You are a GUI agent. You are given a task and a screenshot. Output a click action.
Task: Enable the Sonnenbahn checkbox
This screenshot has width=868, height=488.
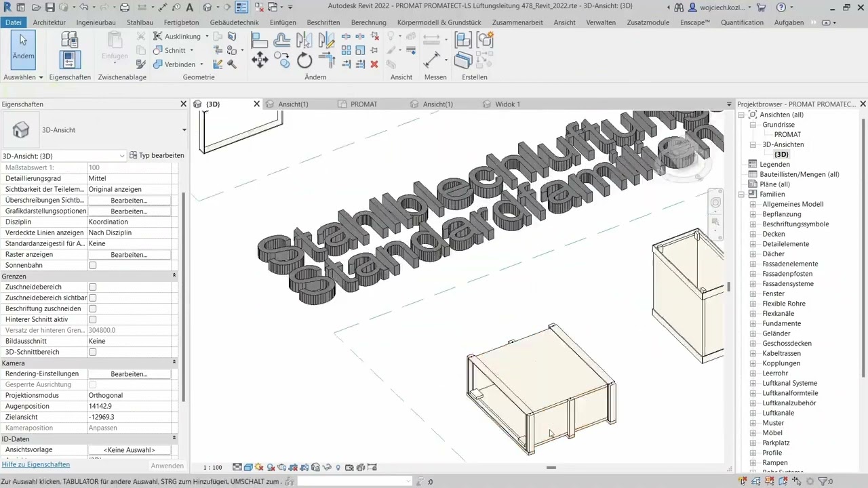[x=93, y=265]
